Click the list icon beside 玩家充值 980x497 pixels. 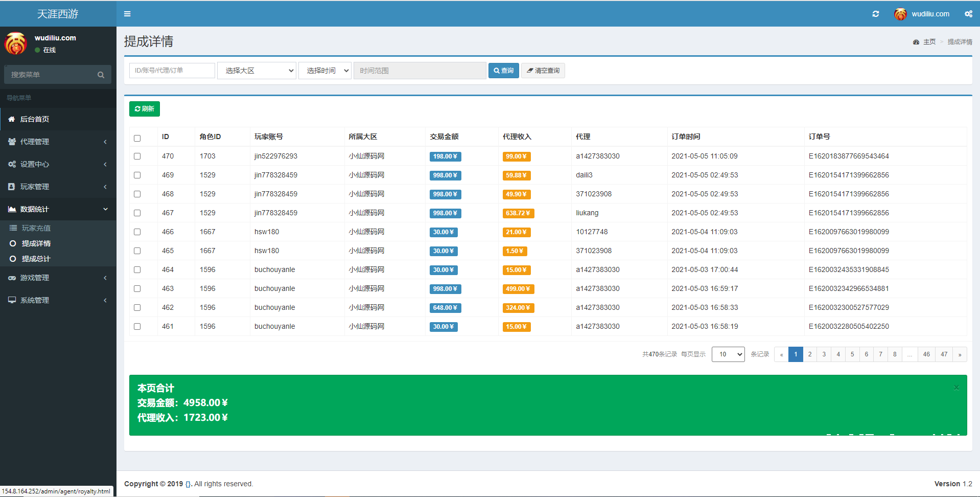click(x=13, y=228)
